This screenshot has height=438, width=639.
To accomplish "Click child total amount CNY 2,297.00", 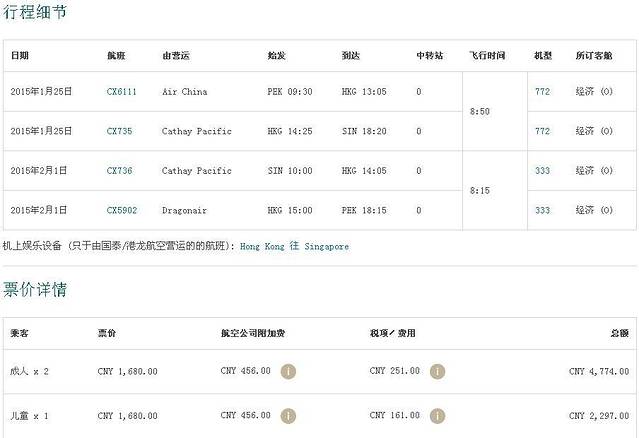I will tap(598, 415).
